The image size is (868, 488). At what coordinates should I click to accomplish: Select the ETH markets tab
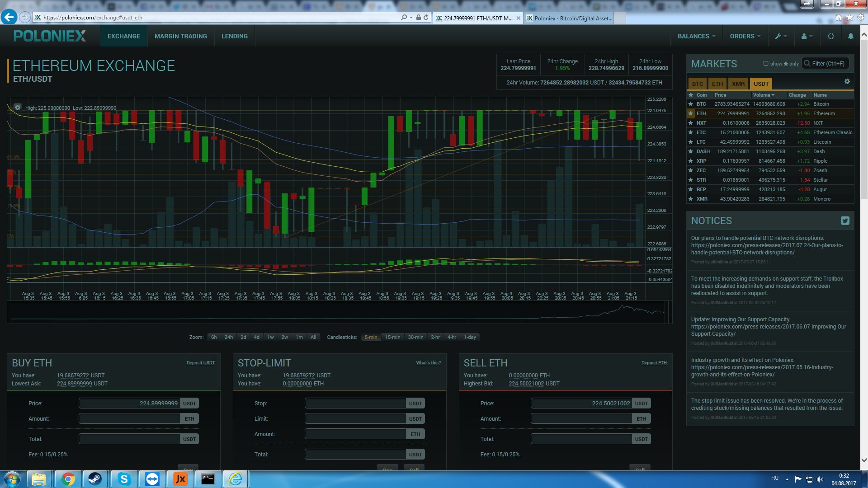pos(717,84)
